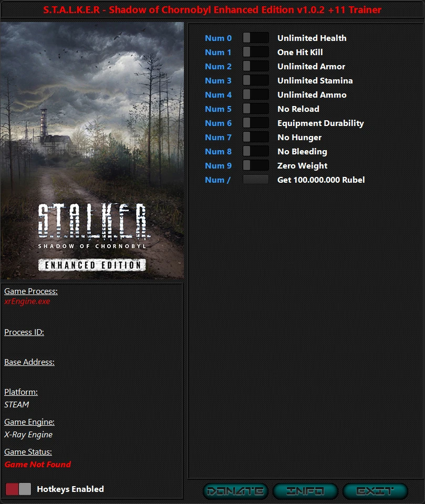Click the xrEngine.exe process name

point(27,301)
